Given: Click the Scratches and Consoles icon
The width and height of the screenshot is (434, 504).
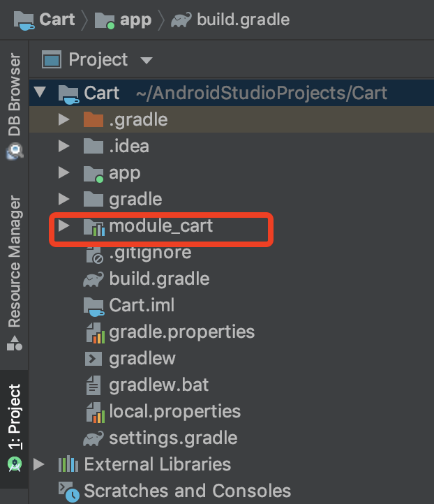Looking at the screenshot, I should [69, 492].
